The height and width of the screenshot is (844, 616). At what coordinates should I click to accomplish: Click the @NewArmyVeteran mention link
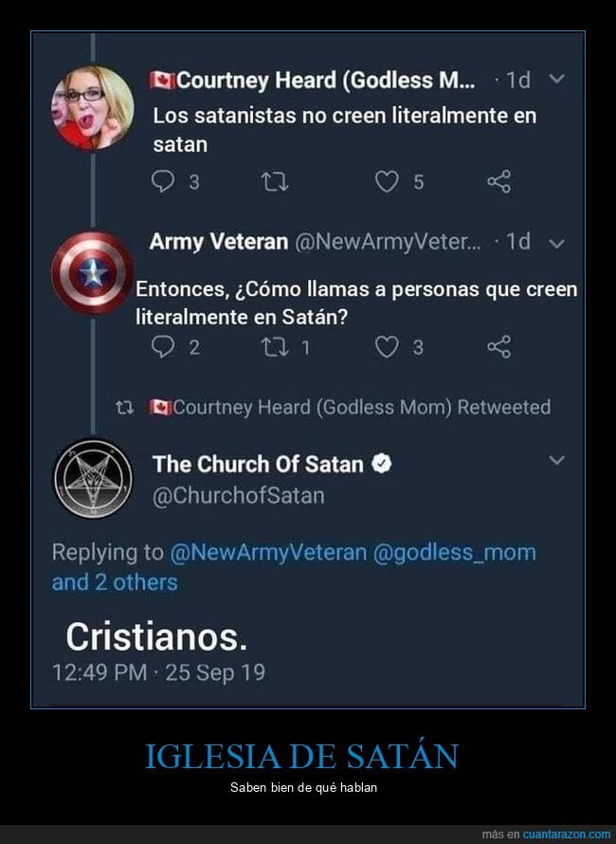(x=268, y=552)
